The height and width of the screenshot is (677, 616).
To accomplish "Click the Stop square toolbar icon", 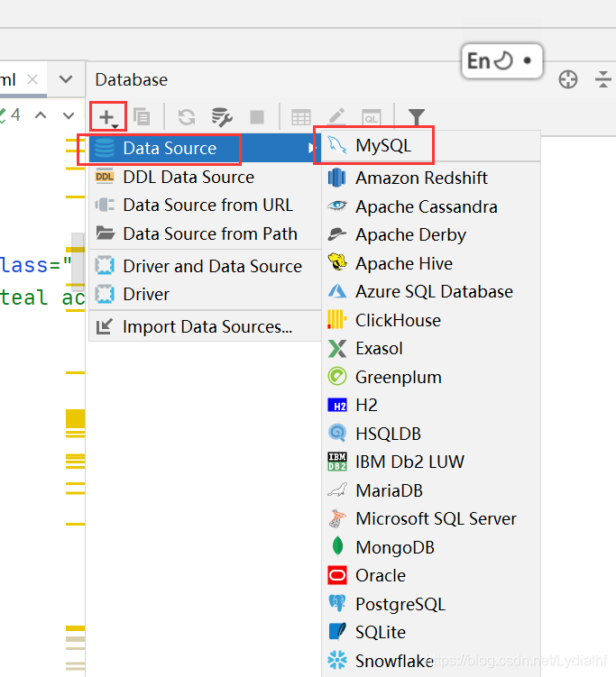I will point(257,116).
